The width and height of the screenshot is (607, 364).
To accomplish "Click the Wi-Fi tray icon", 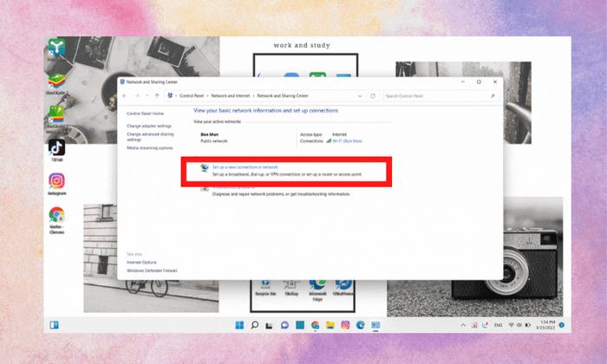I will [x=511, y=325].
